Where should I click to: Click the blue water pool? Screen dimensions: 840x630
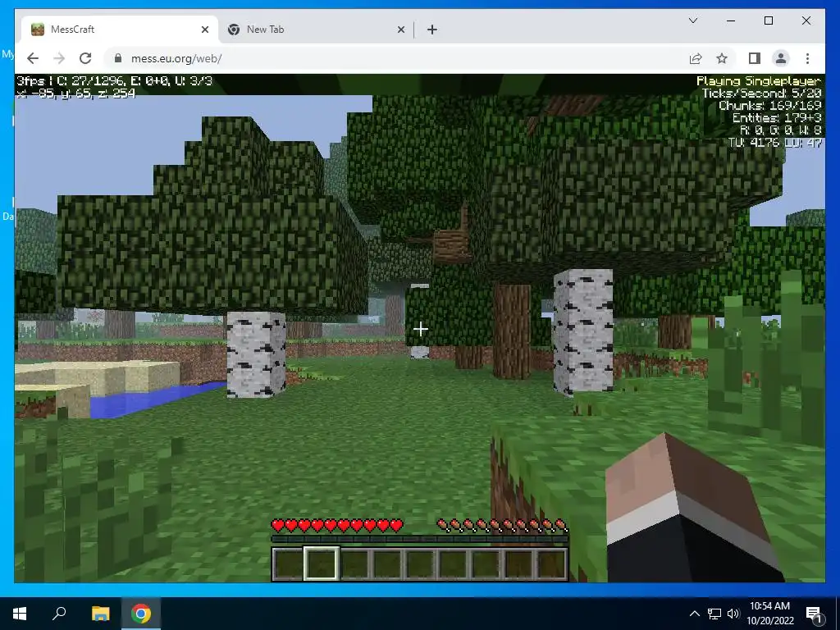click(155, 399)
